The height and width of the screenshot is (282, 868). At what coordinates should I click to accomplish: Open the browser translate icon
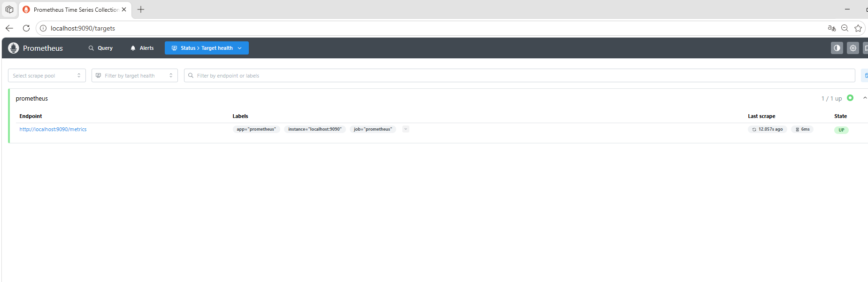(x=832, y=28)
